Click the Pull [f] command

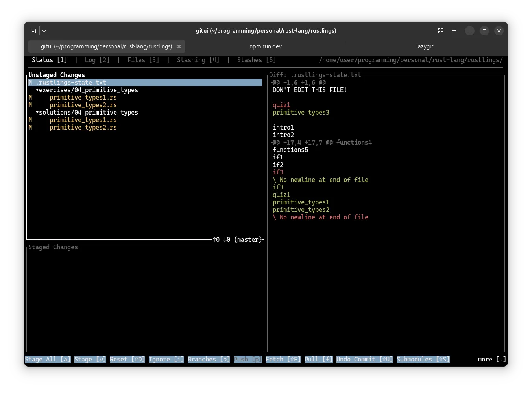319,360
